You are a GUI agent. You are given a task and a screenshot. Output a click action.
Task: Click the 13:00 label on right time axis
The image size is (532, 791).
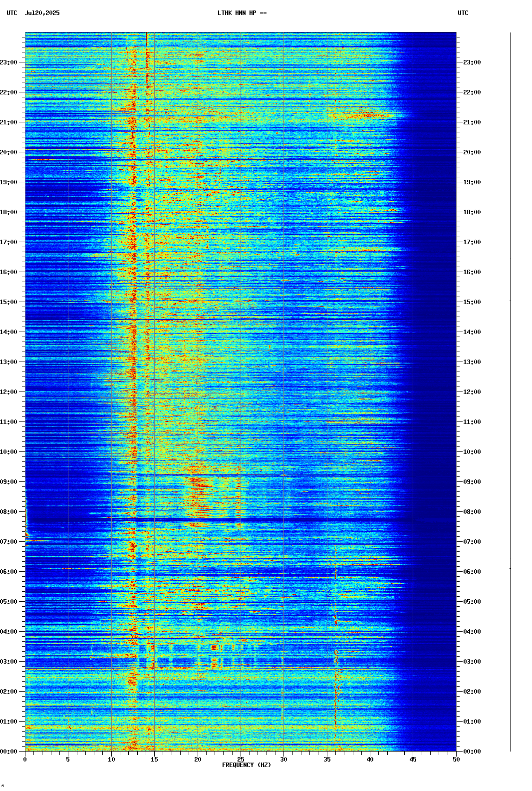pos(472,362)
